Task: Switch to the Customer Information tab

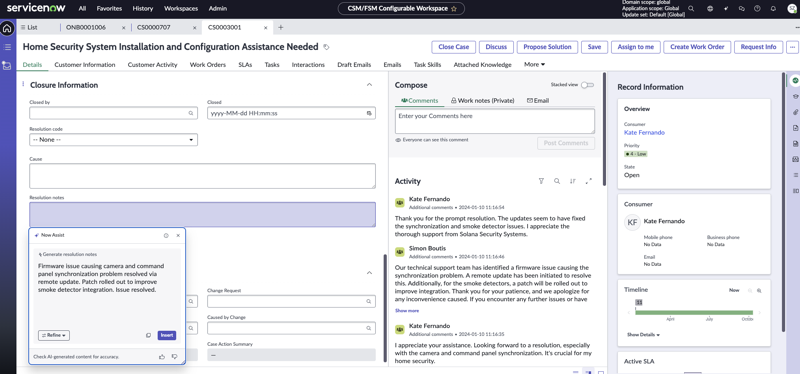Action: point(85,65)
